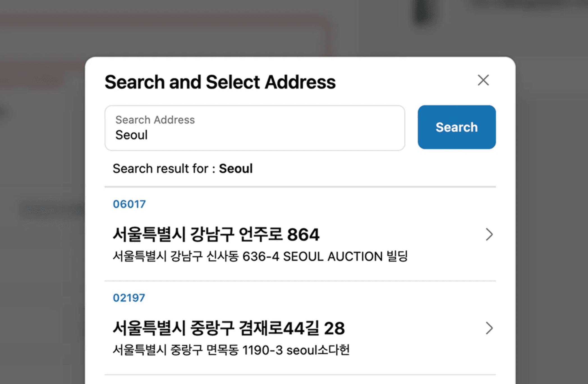The height and width of the screenshot is (384, 588).
Task: Click Search result for : Seoul label
Action: click(x=183, y=168)
